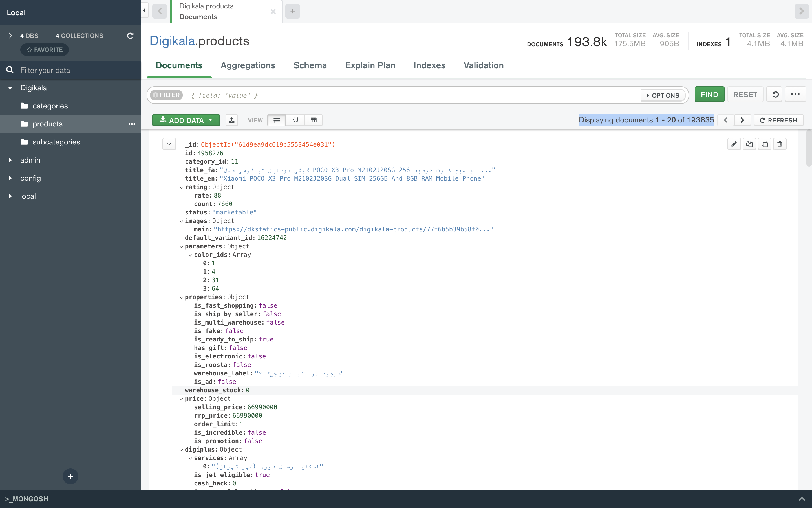812x508 pixels.
Task: Click the documents vertical scrollbar
Action: pos(809,148)
